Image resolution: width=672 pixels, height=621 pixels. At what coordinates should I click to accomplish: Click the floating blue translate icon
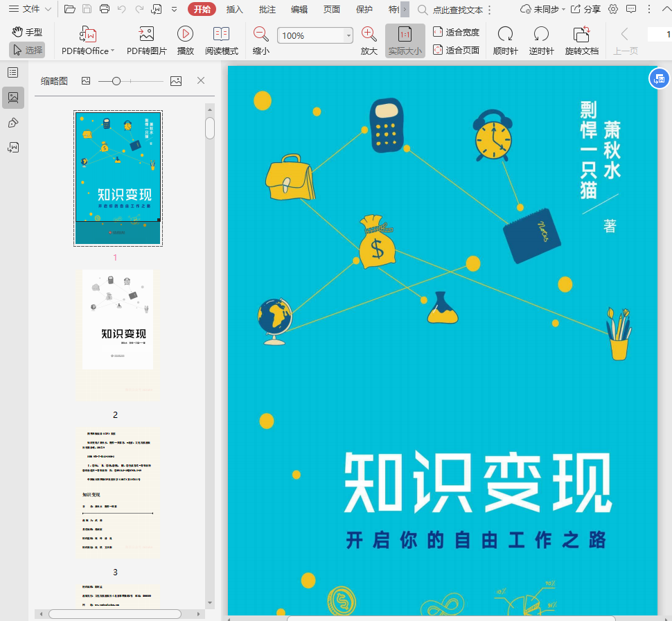click(x=659, y=78)
